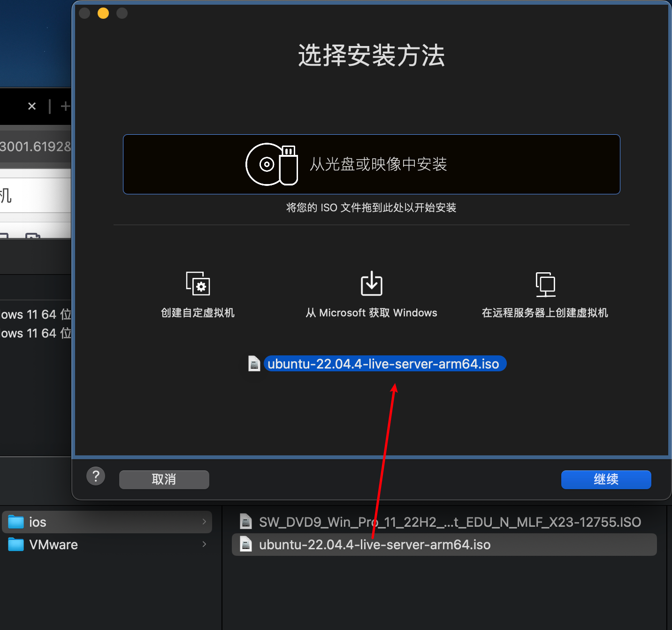Click the create custom virtual machine icon
The width and height of the screenshot is (672, 630).
pyautogui.click(x=198, y=284)
